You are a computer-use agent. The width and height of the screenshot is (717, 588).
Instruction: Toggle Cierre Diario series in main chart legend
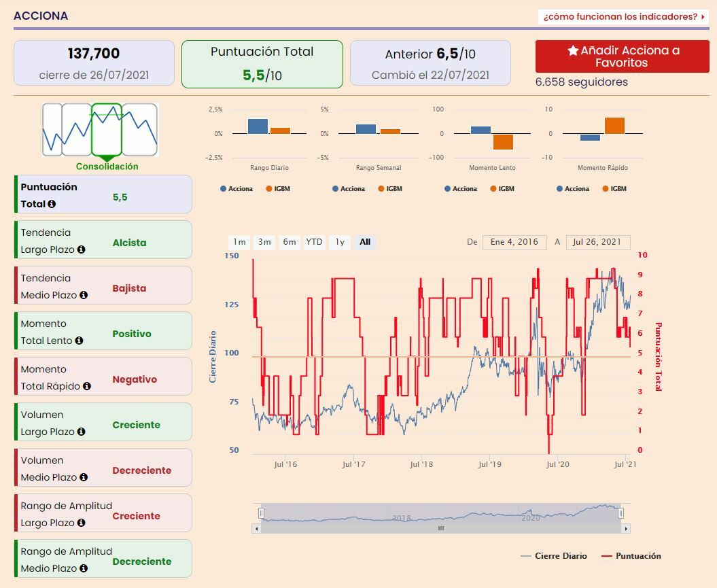pyautogui.click(x=554, y=556)
